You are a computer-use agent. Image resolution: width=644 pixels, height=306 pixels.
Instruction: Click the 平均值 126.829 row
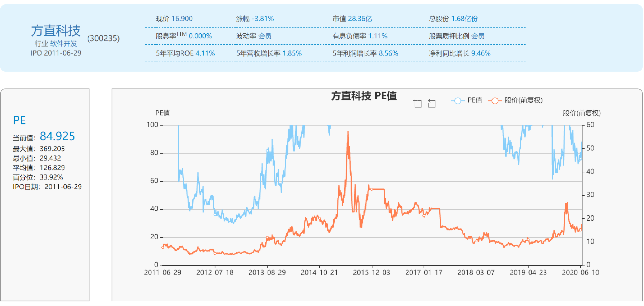39,168
